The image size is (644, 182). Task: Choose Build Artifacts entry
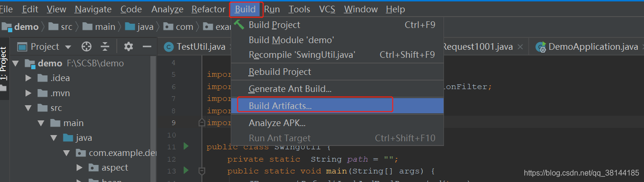coord(337,106)
